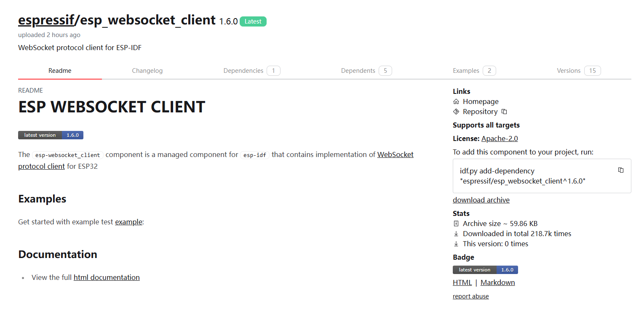Open the Dependencies tab
Screen dimensions: 644x330
[x=251, y=71]
